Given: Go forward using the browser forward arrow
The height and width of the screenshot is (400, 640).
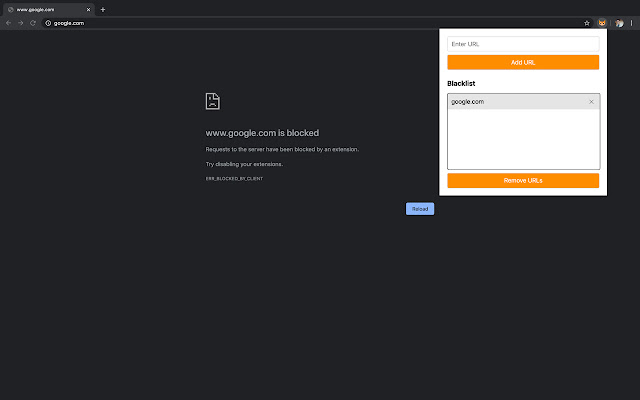Looking at the screenshot, I should pos(20,23).
